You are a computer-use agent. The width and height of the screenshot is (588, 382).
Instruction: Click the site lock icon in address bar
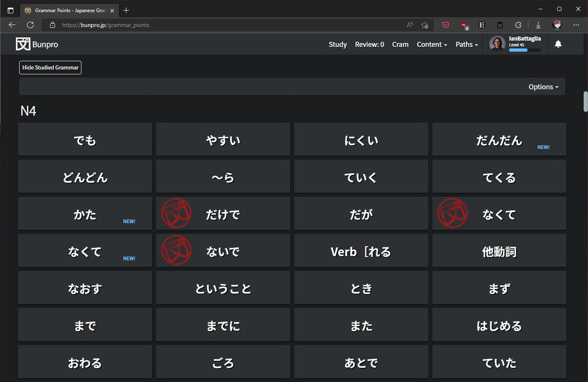tap(52, 25)
